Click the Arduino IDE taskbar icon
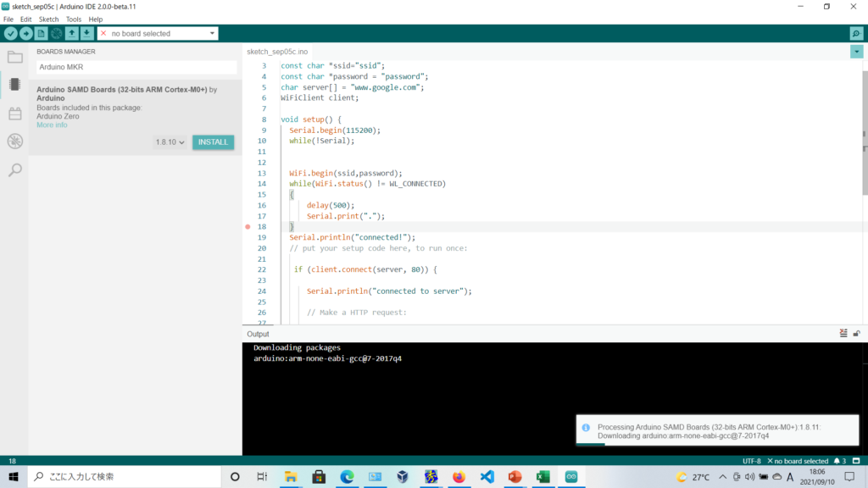The width and height of the screenshot is (868, 488). click(x=571, y=476)
